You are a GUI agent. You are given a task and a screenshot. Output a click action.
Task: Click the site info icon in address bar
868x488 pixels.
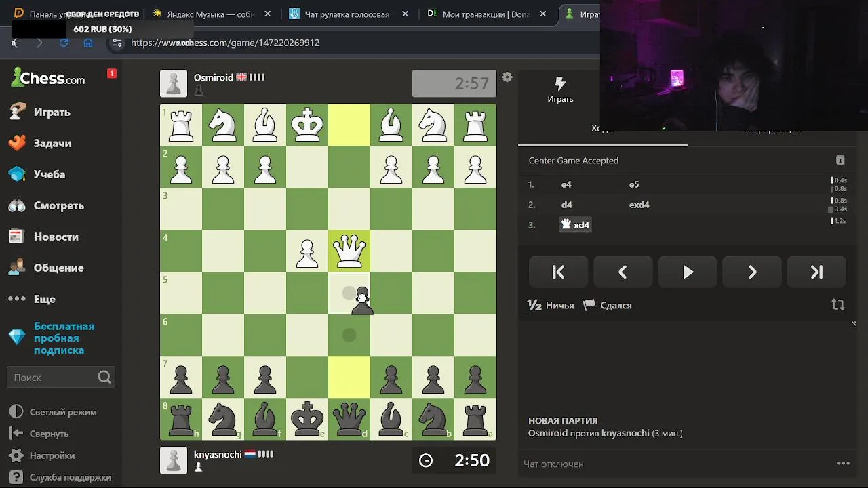[x=117, y=43]
